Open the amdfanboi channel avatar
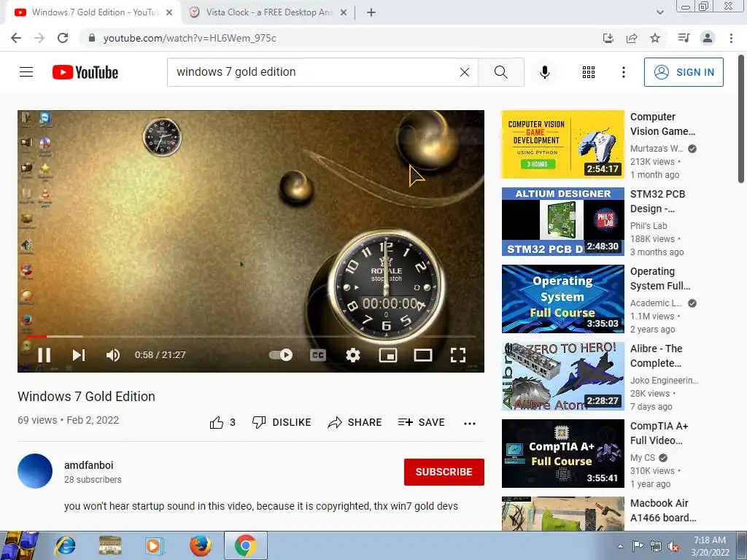This screenshot has height=560, width=747. [35, 471]
